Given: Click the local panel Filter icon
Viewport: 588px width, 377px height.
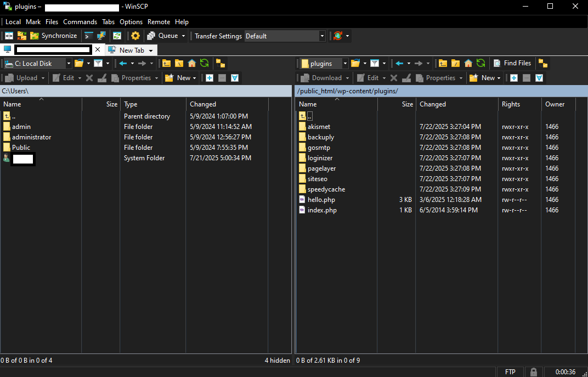Looking at the screenshot, I should pyautogui.click(x=98, y=63).
